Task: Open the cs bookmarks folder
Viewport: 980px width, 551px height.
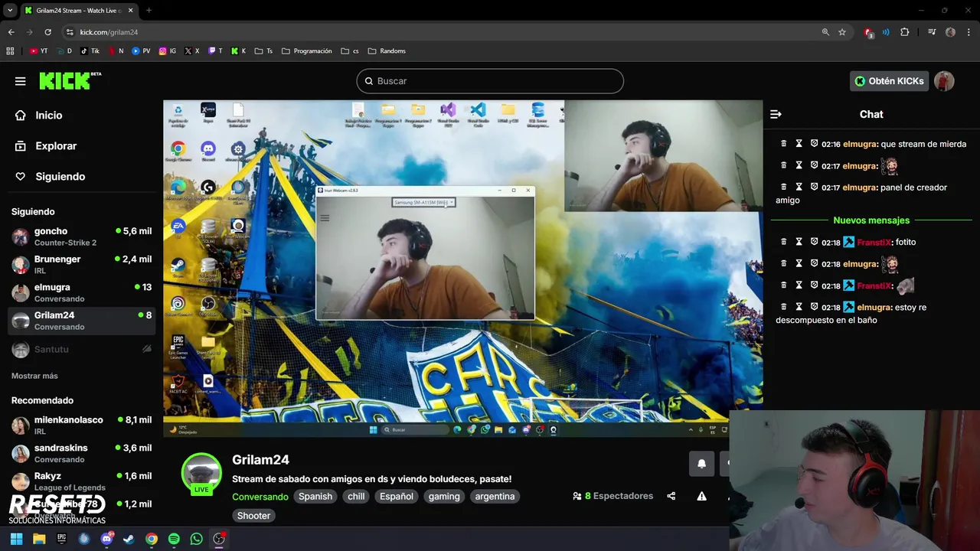Action: (x=350, y=51)
